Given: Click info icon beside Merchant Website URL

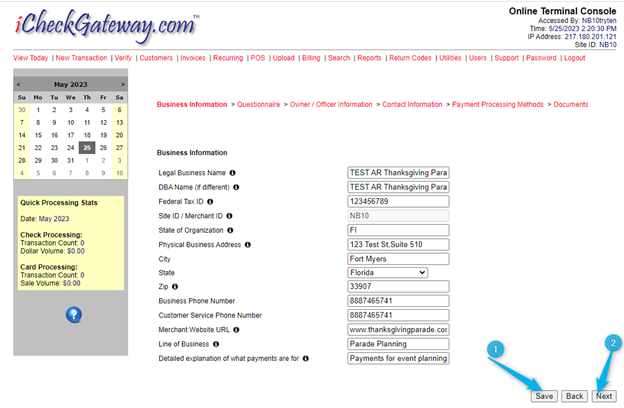Looking at the screenshot, I should [x=236, y=329].
